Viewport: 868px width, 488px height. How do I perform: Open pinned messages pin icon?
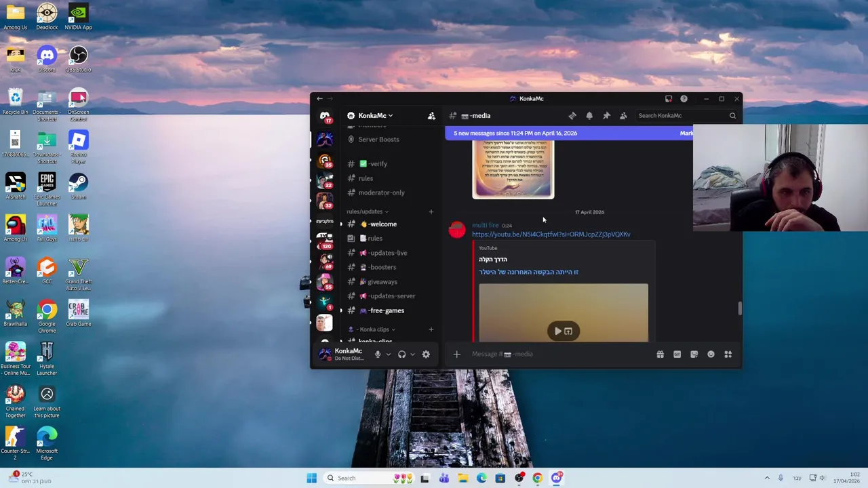(606, 116)
